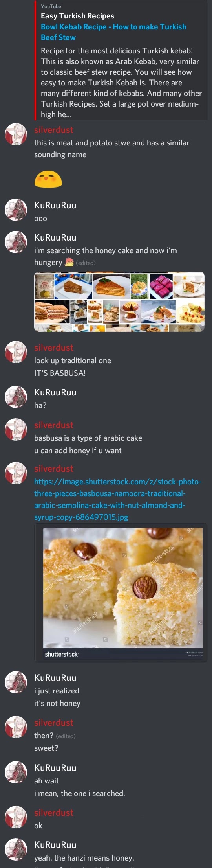Open the shutterstock basbousa image URL
This screenshot has height=868, width=212.
[118, 499]
